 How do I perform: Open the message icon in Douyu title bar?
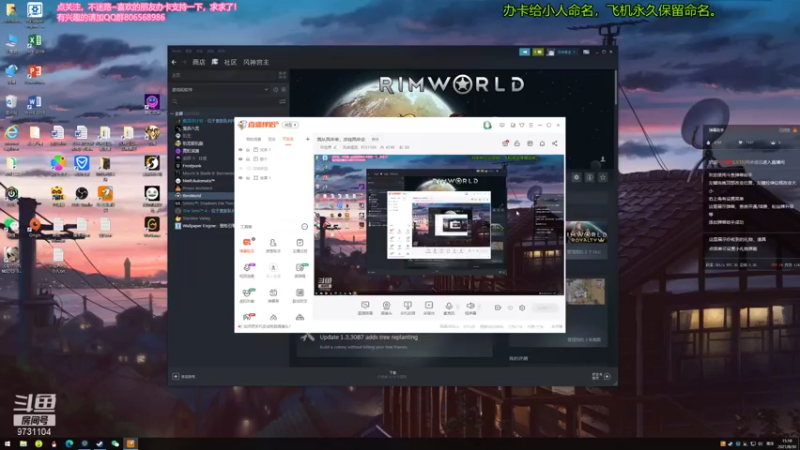tap(502, 125)
